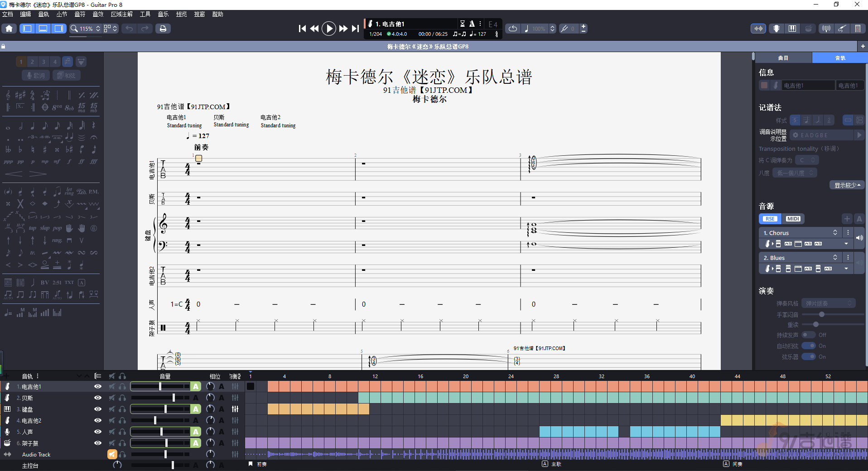Show the piano keyboard view
This screenshot has width=868, height=471.
pyautogui.click(x=792, y=29)
